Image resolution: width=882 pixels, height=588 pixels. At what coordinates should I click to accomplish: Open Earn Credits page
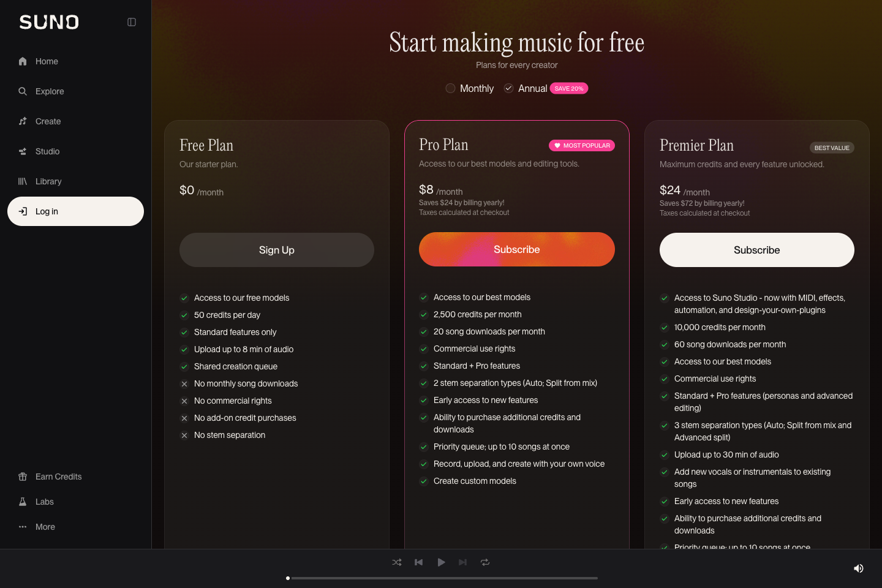tap(75, 477)
